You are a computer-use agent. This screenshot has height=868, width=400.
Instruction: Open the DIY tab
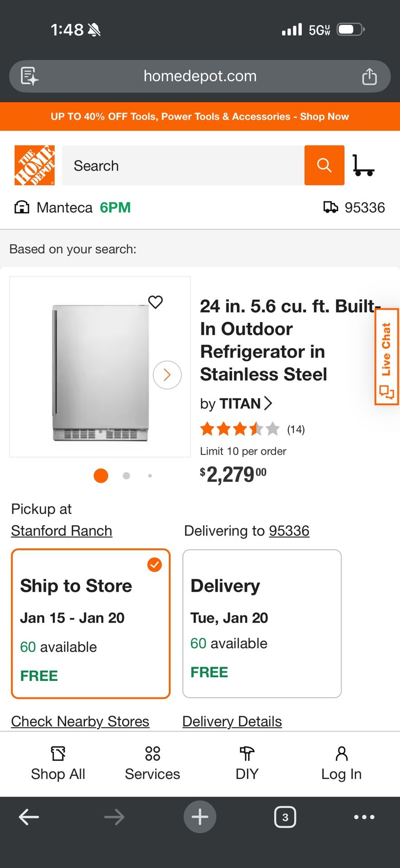(247, 764)
